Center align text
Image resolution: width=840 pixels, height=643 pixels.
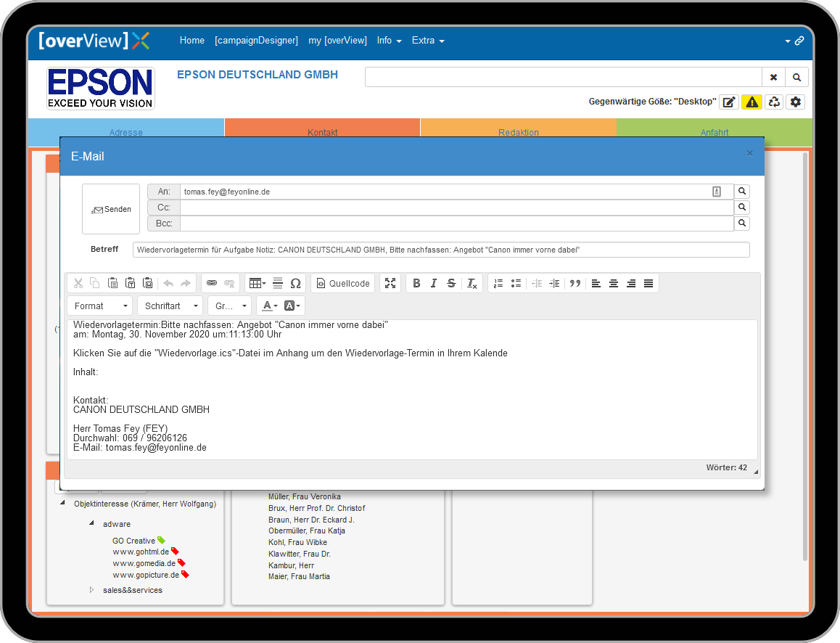click(x=614, y=284)
